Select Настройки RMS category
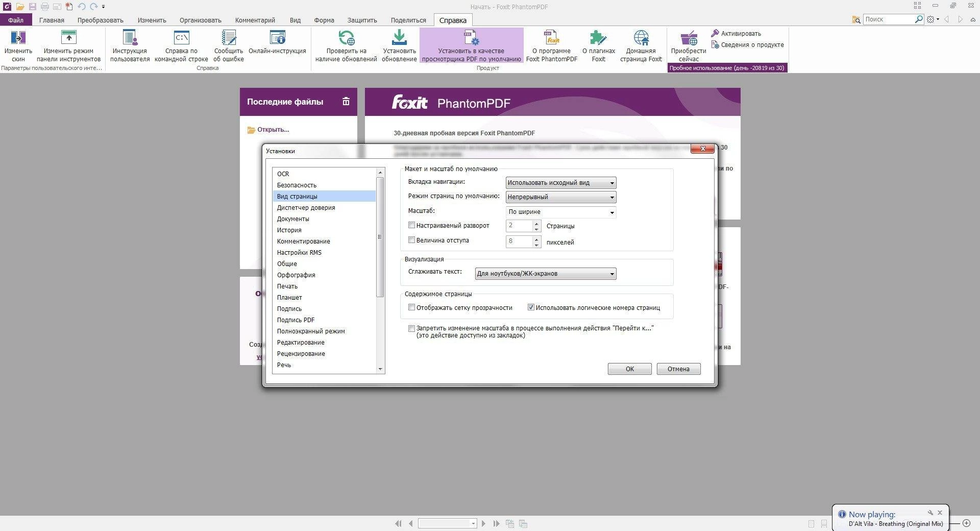Viewport: 980px width, 531px height. pos(324,252)
